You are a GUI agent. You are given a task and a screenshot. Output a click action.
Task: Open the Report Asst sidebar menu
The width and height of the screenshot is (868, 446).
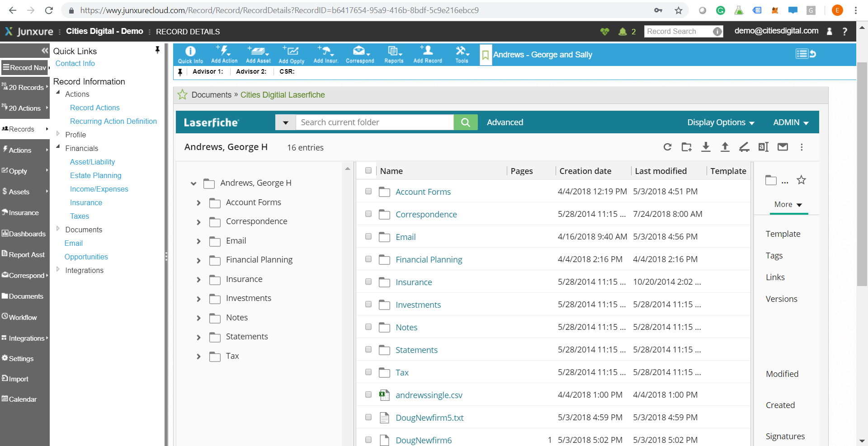point(24,254)
